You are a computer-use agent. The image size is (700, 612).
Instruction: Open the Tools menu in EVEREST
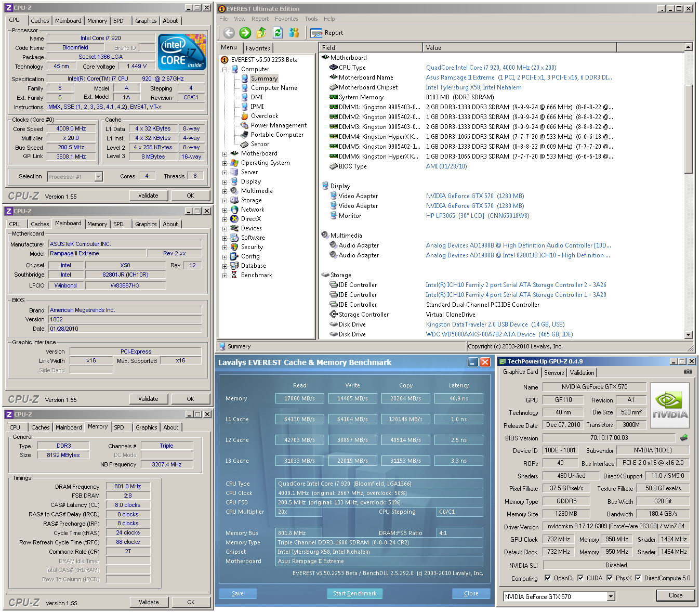(311, 19)
